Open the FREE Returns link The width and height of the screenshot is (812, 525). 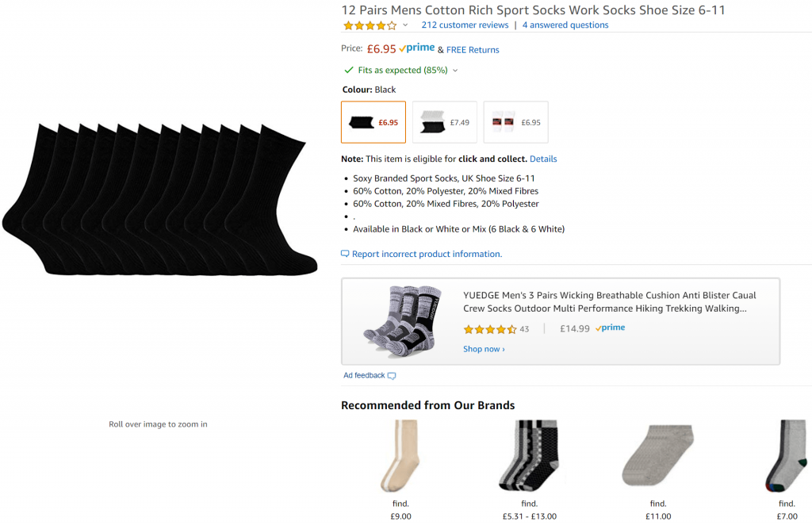[x=473, y=49]
